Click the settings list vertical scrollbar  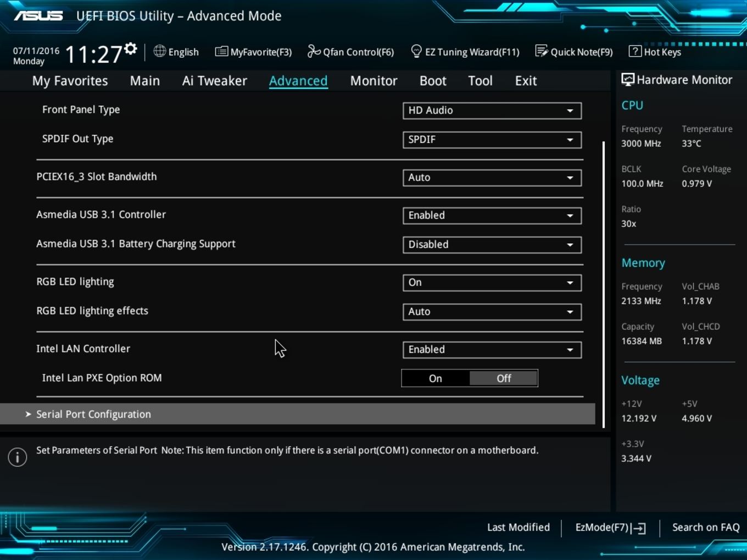click(x=604, y=284)
